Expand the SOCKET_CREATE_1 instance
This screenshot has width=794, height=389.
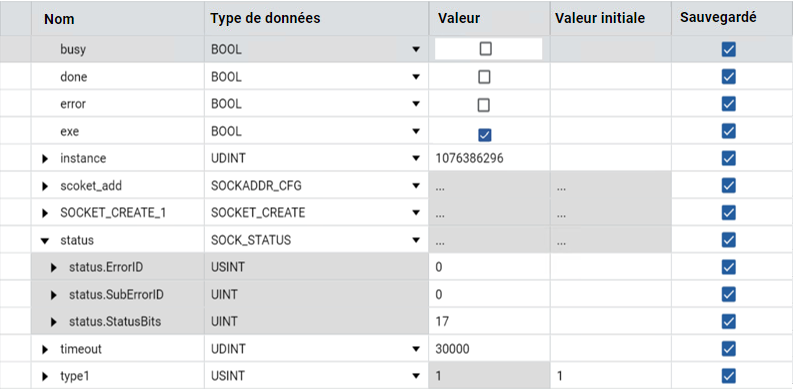point(46,213)
